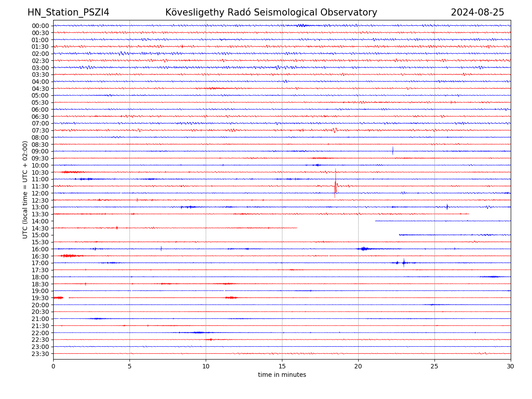This screenshot has height=399, width=532.
Task: Click the short blue 14:00 trace segment
Action: tap(442, 221)
